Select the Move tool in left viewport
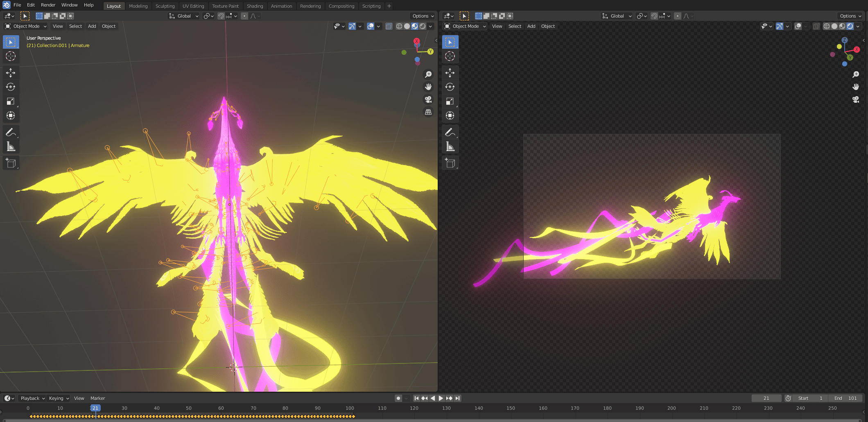The width and height of the screenshot is (868, 422). coord(11,73)
